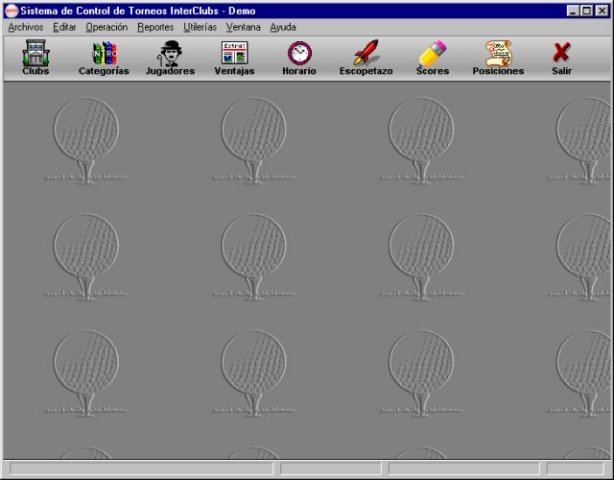Launch Escopetazo rocket icon
This screenshot has height=480, width=614.
tap(366, 58)
